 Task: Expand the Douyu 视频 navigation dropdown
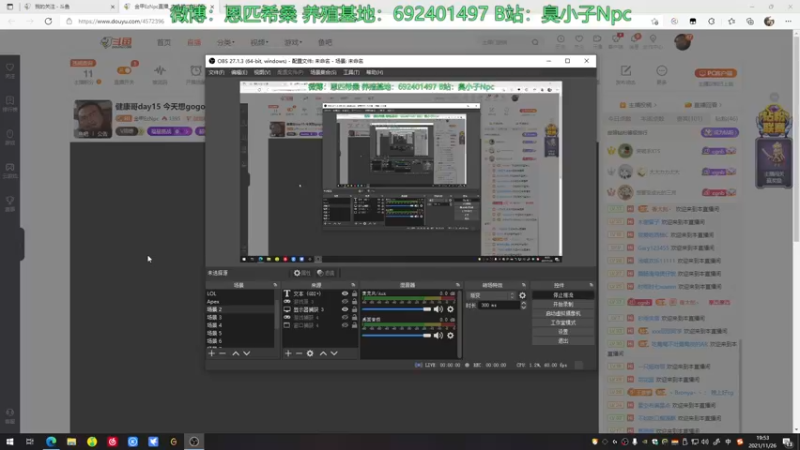259,42
